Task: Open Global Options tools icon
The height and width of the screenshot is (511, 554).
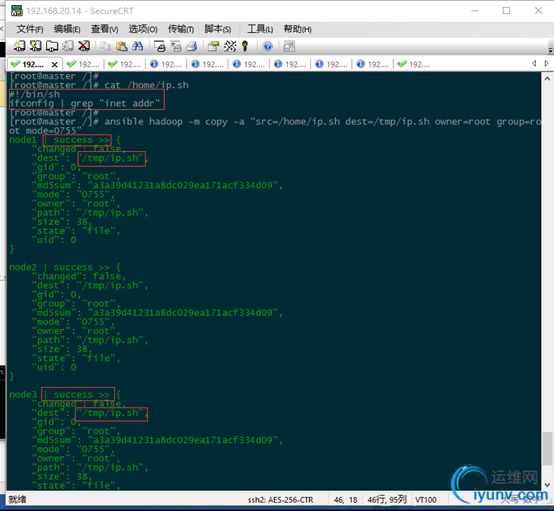Action: (x=230, y=46)
